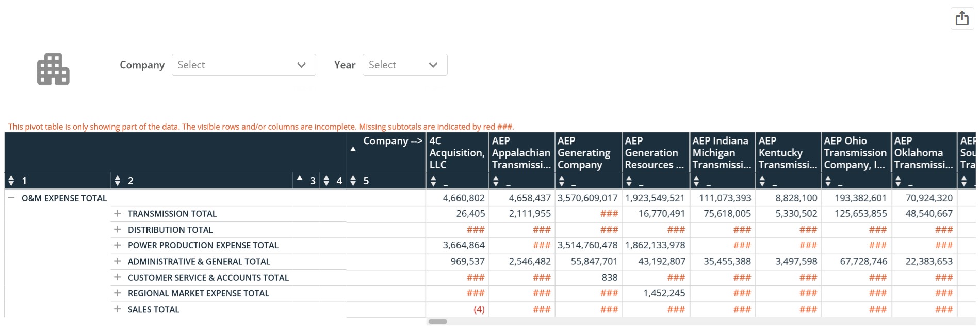980x330 pixels.
Task: Click the 'Company -->' header label
Action: click(393, 141)
